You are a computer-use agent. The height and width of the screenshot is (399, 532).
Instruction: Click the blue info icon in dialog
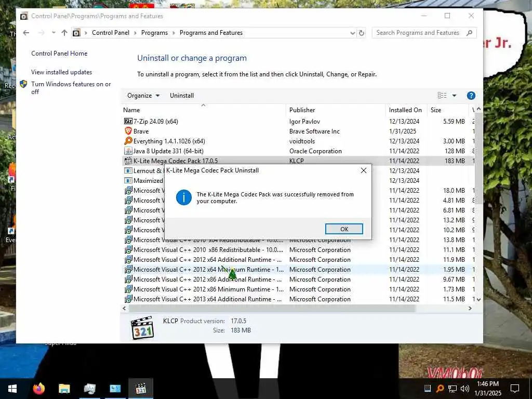(183, 197)
